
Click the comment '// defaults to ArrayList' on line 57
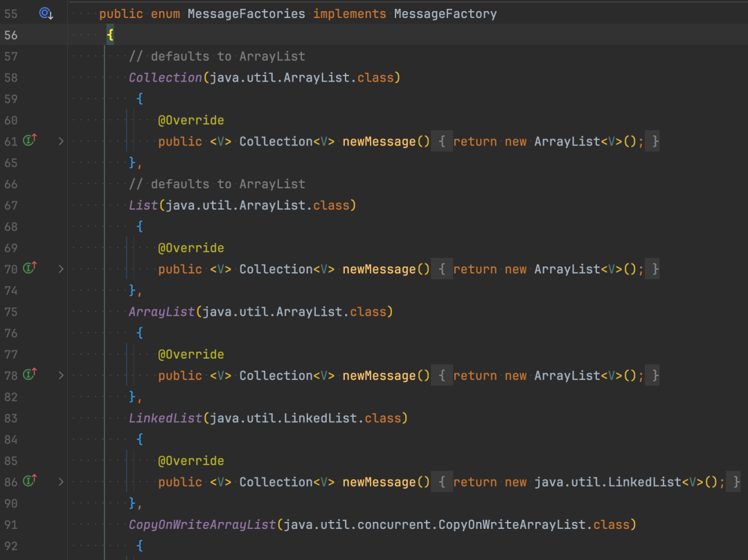217,56
